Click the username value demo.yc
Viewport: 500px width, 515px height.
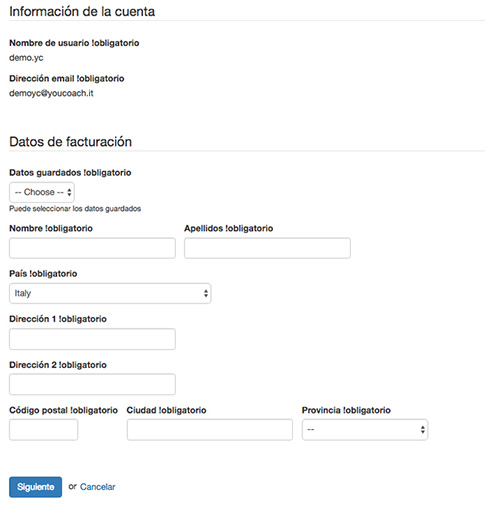tap(26, 58)
